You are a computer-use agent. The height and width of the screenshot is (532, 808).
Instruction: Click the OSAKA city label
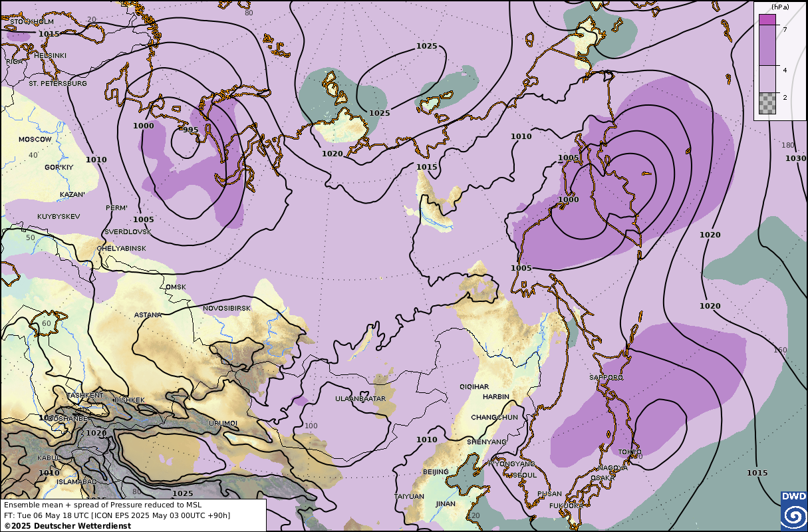[x=603, y=477]
